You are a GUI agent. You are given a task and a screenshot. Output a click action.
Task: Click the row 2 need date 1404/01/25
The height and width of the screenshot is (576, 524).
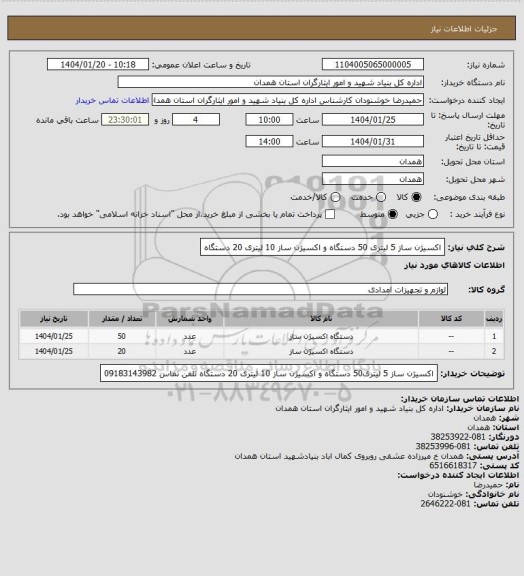(54, 351)
